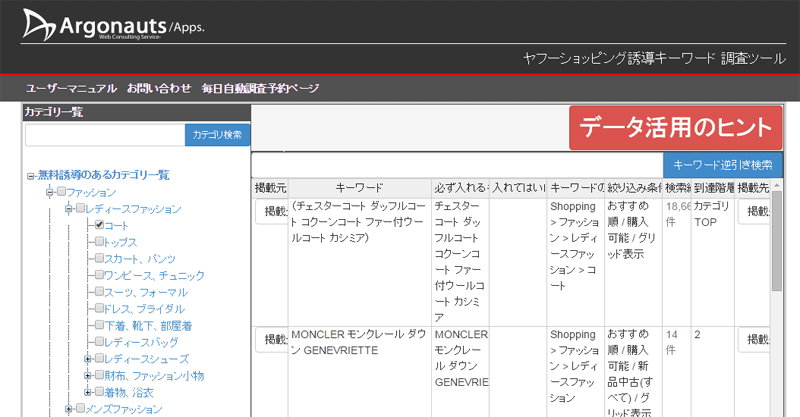Click the table scrollbar up arrow
Viewport: 800px width, 417px height.
777,185
